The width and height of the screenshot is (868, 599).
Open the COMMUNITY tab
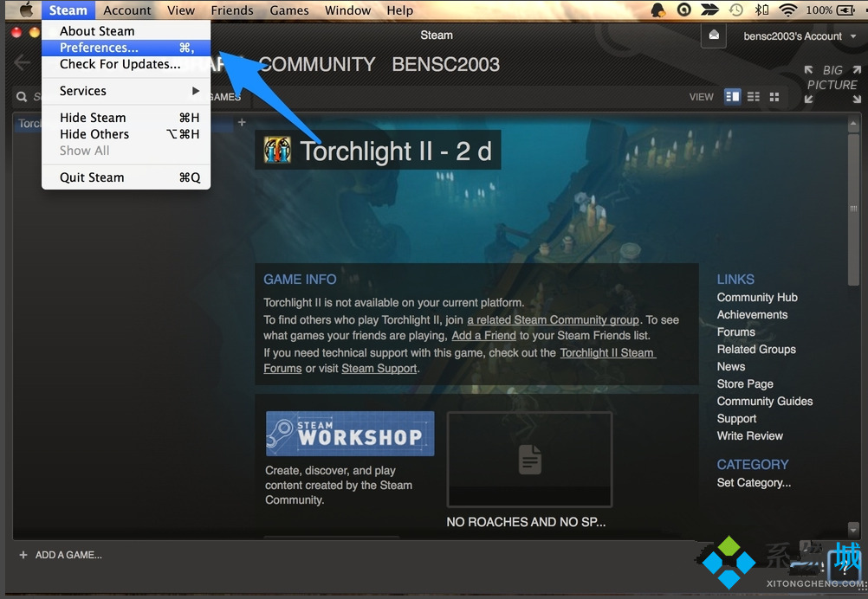(x=317, y=65)
